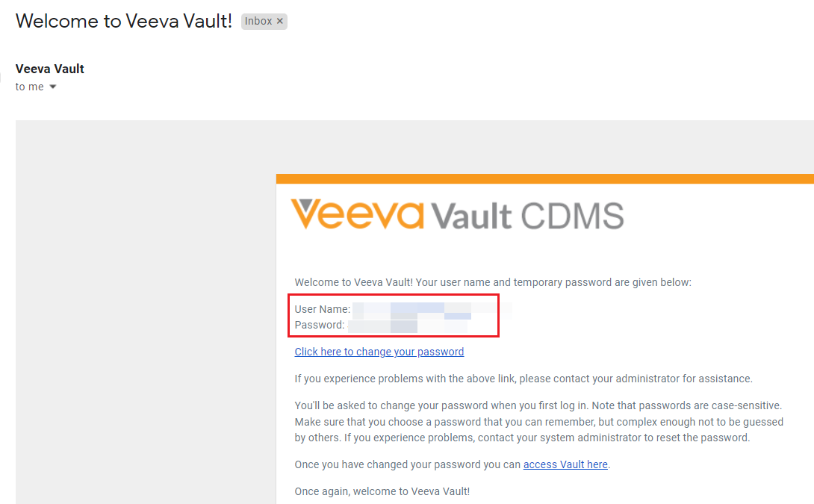This screenshot has width=814, height=504.
Task: Select the email subject "Welcome to Veeva Vault!"
Action: point(124,21)
